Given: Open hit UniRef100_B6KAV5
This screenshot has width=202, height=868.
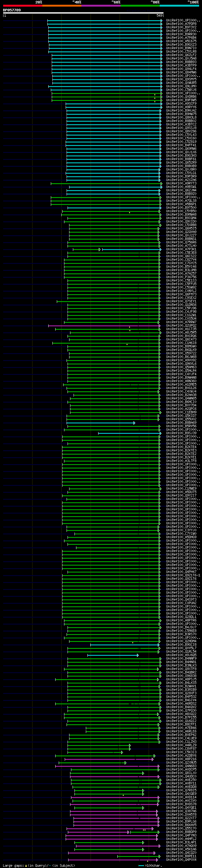Looking at the screenshot, I should tap(181, 825).
